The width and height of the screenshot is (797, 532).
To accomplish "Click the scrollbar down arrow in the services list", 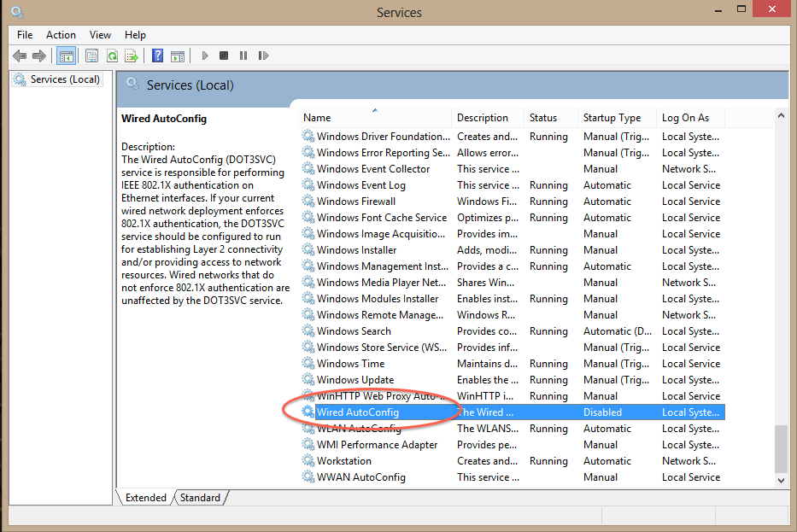I will pos(782,480).
